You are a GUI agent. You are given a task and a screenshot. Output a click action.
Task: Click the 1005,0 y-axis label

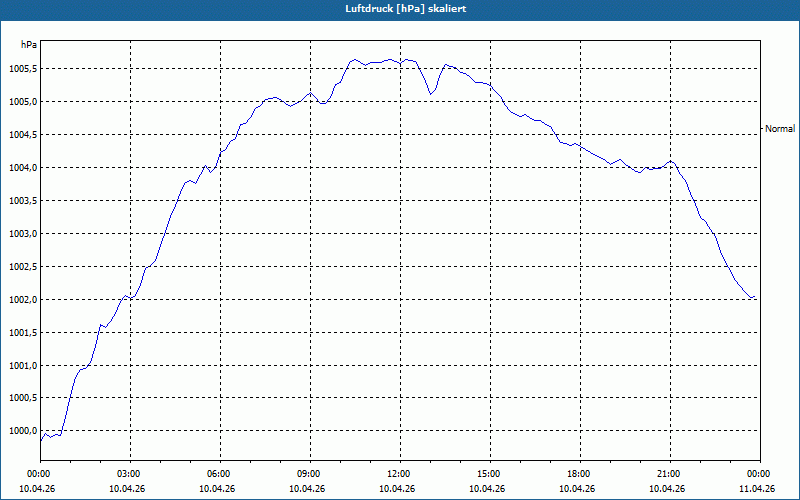[23, 102]
